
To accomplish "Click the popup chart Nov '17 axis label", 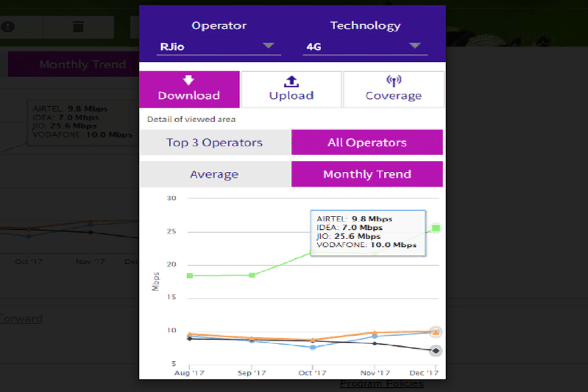I will pos(374,373).
